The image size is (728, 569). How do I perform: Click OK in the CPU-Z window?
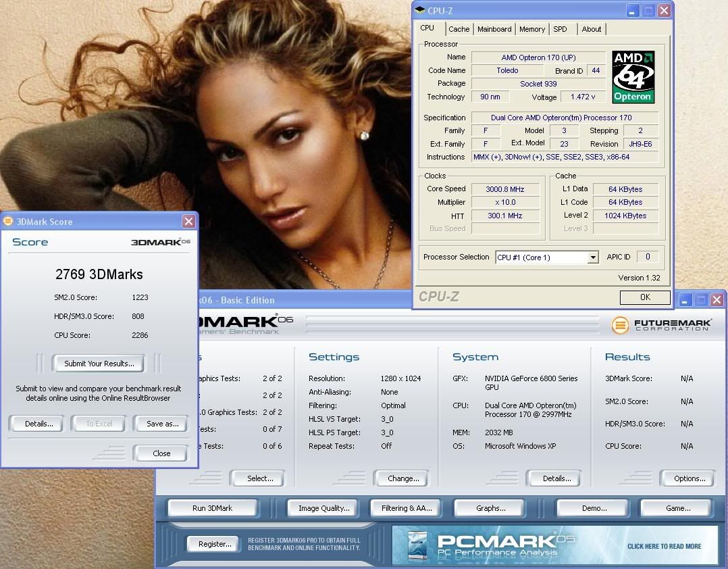pyautogui.click(x=645, y=297)
